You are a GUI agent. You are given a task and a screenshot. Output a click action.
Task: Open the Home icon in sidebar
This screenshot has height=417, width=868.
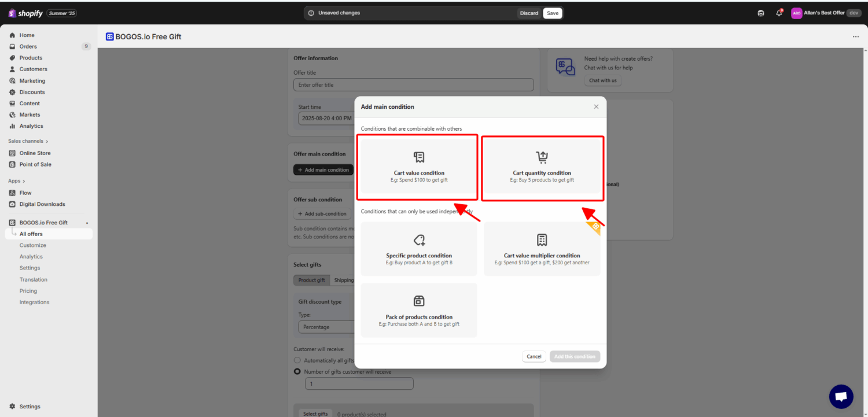[12, 35]
